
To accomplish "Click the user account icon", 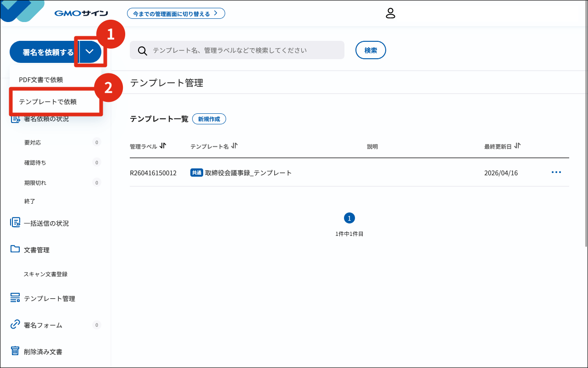I will pyautogui.click(x=391, y=13).
